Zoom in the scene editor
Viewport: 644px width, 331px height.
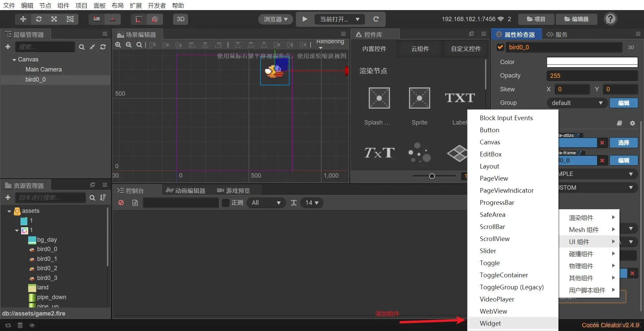[x=118, y=45]
